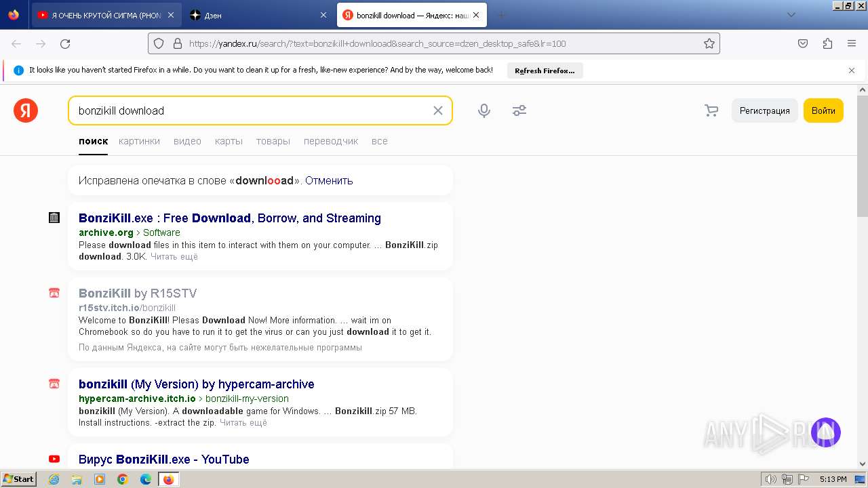
Task: Click the browser address bar URL
Action: click(x=434, y=43)
